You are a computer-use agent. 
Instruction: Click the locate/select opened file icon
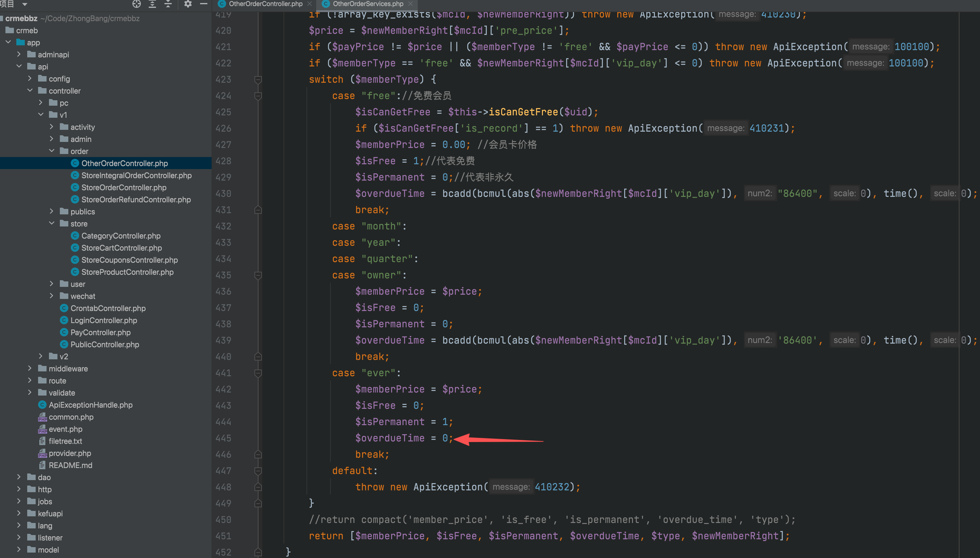(137, 4)
